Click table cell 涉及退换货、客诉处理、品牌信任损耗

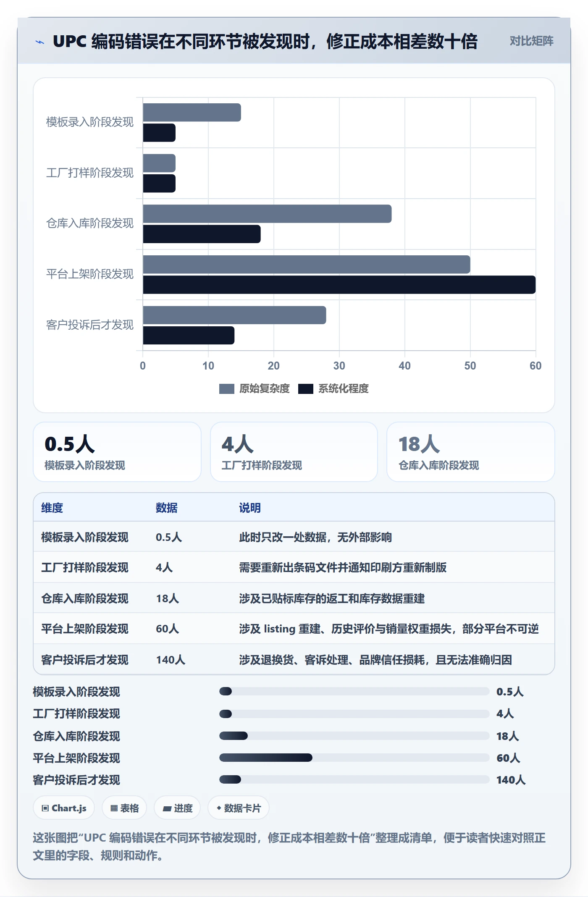click(x=375, y=660)
